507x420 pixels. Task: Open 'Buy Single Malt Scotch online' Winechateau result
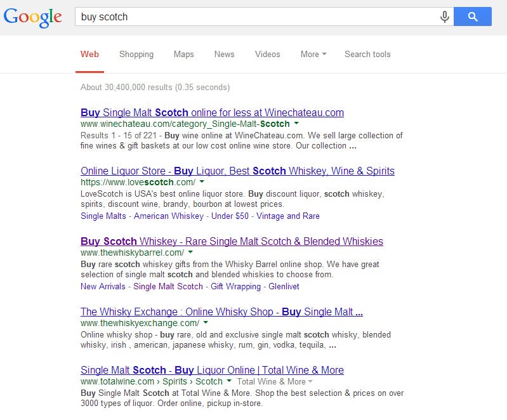(x=212, y=112)
